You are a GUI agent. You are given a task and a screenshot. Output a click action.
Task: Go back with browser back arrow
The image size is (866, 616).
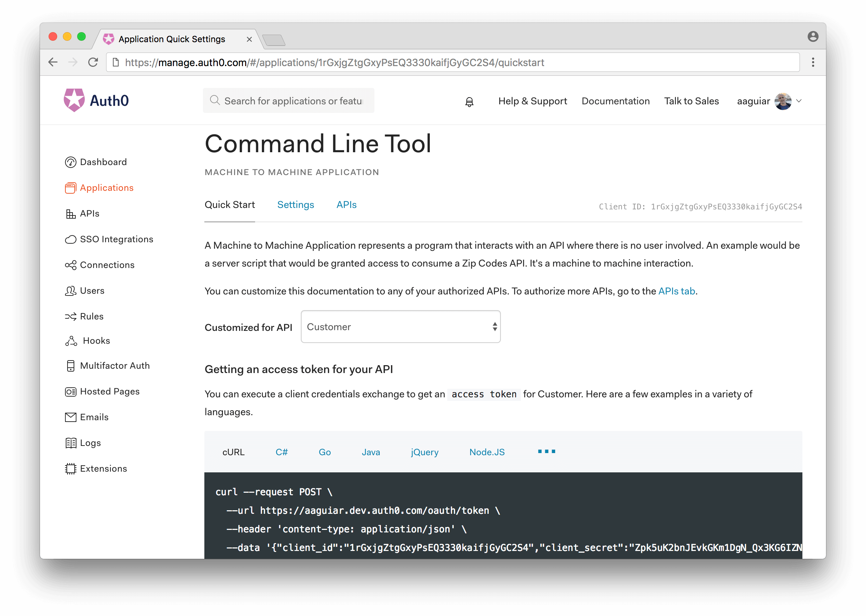(x=53, y=62)
